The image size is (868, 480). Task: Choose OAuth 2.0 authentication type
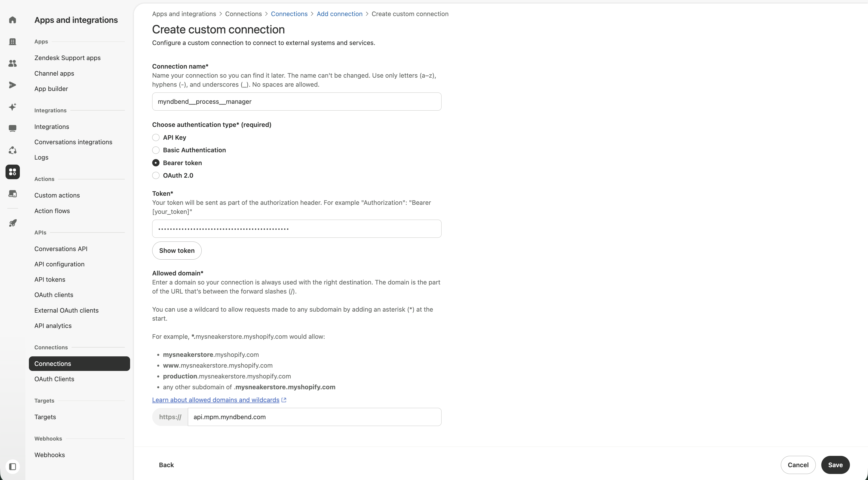pyautogui.click(x=156, y=175)
